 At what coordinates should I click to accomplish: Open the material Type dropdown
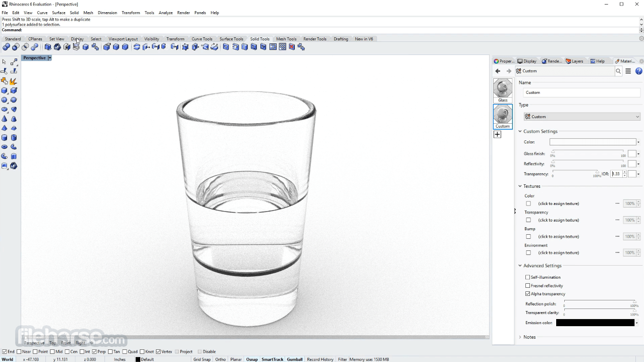[x=582, y=117]
